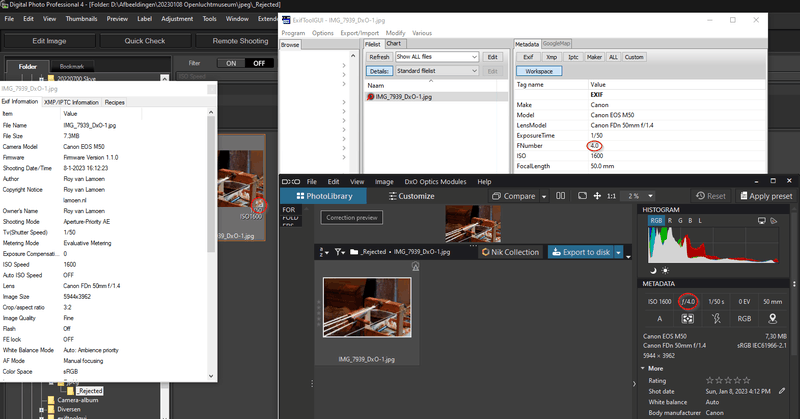The height and width of the screenshot is (419, 800).
Task: Show only the B histogram channel
Action: pyautogui.click(x=690, y=220)
